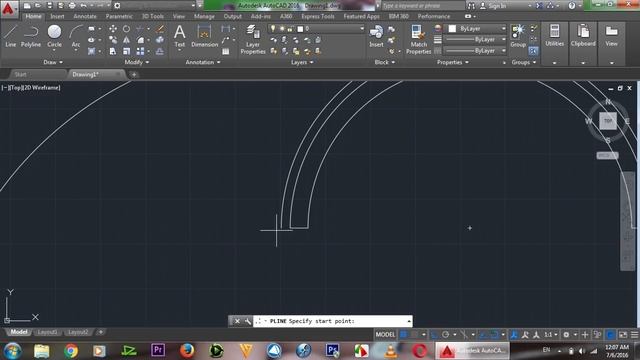Click the Erase tool in Modify
640x360 pixels.
(x=160, y=29)
